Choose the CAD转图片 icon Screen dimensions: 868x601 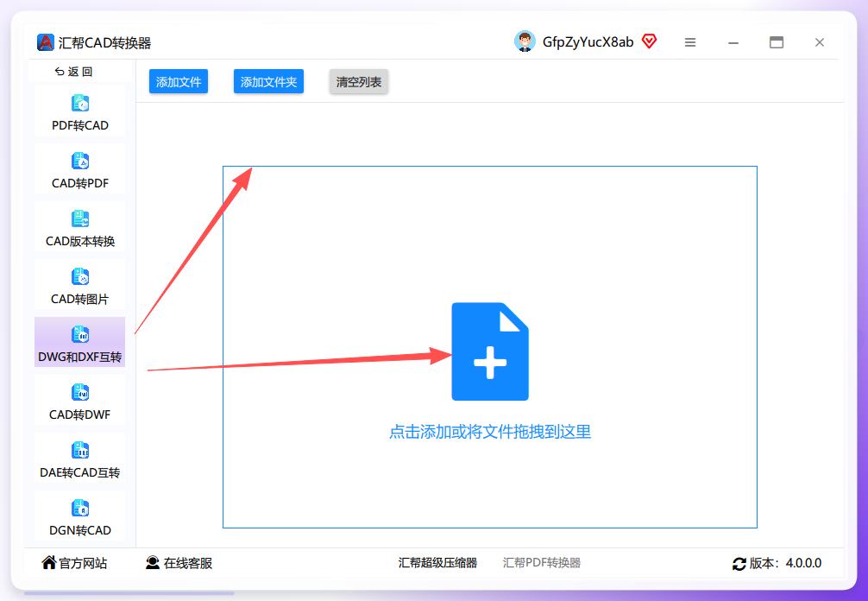pyautogui.click(x=80, y=276)
